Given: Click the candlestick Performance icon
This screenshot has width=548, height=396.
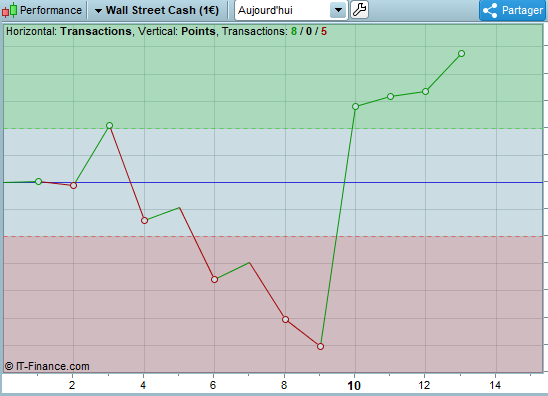Looking at the screenshot, I should point(9,10).
